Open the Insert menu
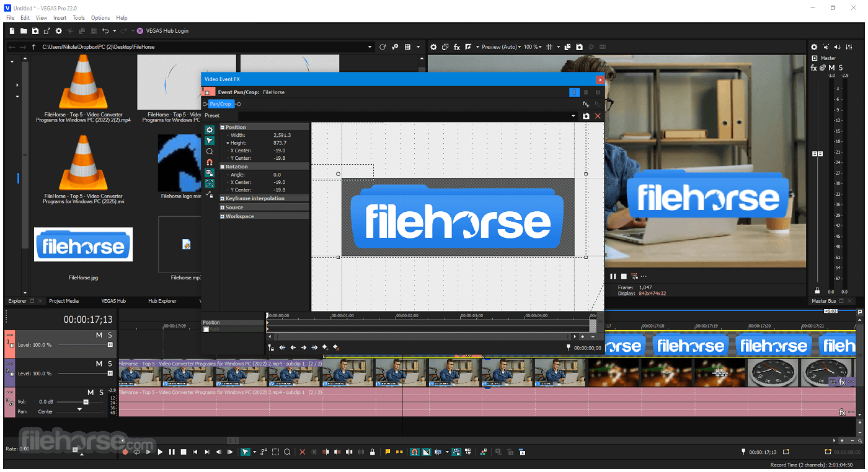The height and width of the screenshot is (472, 868). click(60, 18)
